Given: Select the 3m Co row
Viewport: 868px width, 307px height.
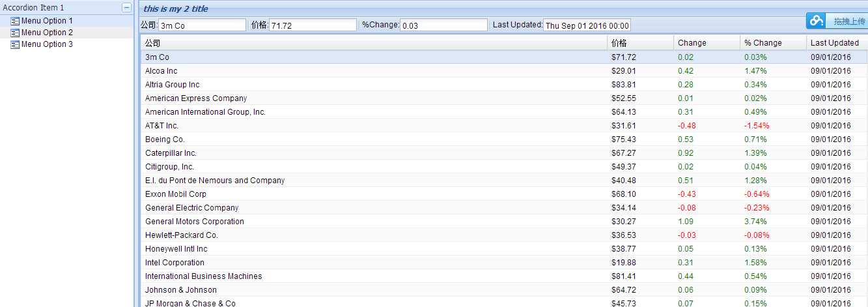Looking at the screenshot, I should (x=504, y=57).
